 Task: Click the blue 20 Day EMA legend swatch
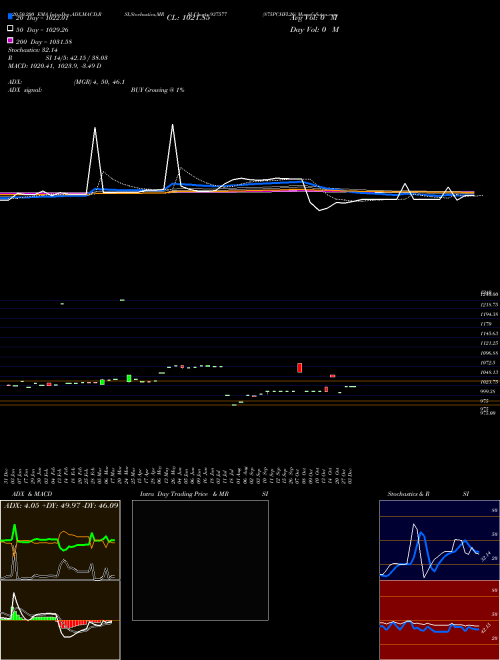point(10,16)
